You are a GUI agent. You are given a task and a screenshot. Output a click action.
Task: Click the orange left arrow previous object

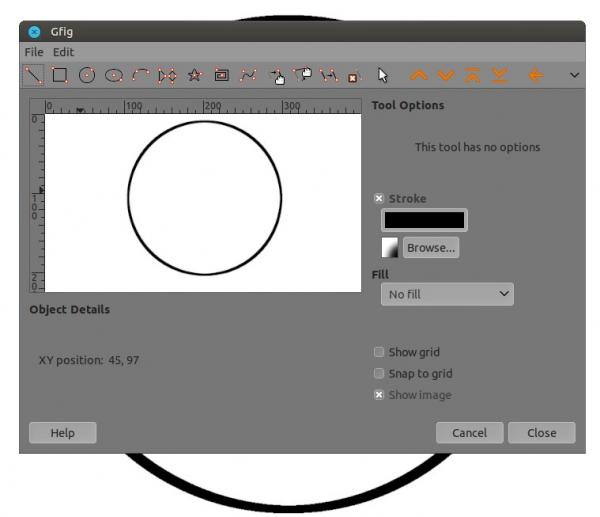(536, 75)
